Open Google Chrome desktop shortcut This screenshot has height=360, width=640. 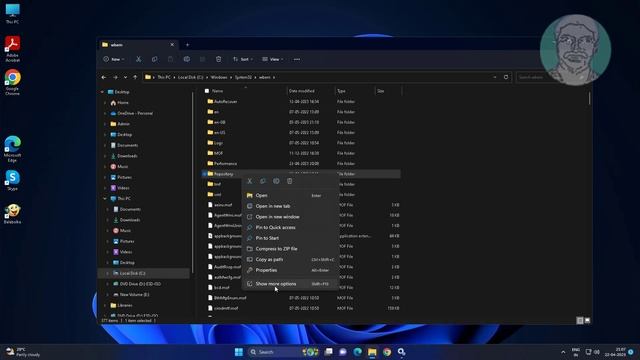click(12, 82)
